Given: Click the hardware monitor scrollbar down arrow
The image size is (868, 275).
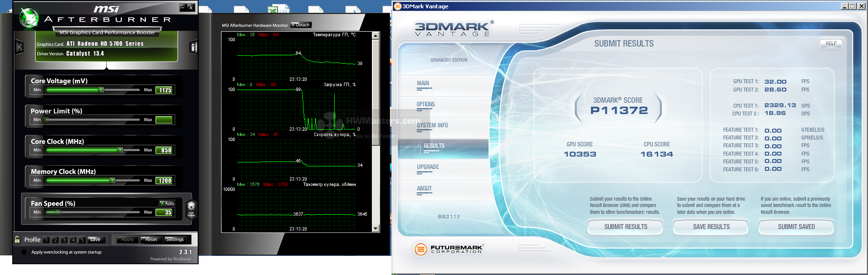Looking at the screenshot, I should tap(376, 229).
